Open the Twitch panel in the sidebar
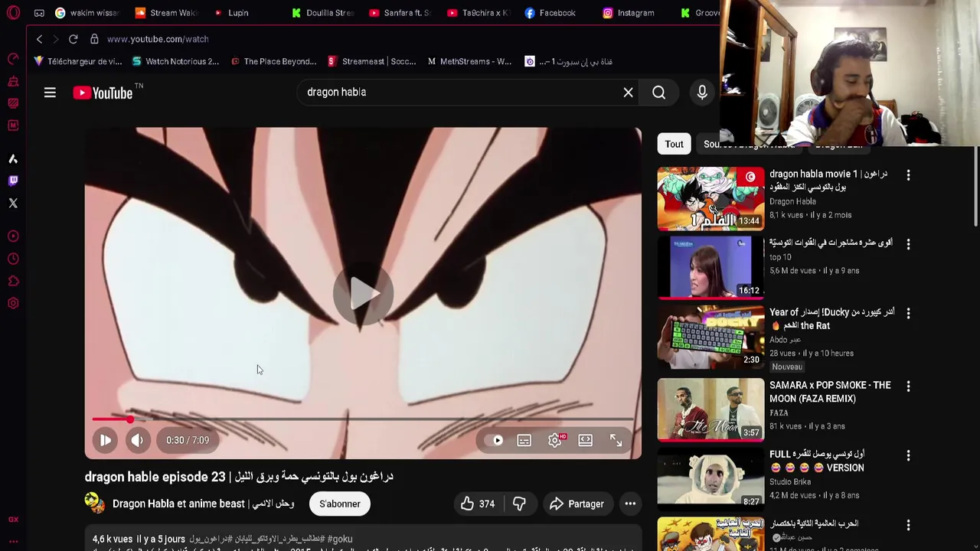980x551 pixels. tap(13, 181)
